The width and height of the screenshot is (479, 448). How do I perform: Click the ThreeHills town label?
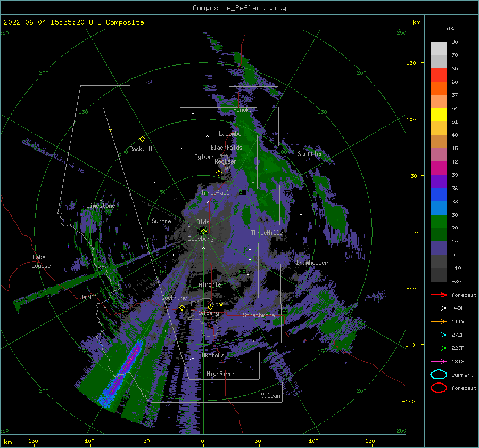click(267, 233)
